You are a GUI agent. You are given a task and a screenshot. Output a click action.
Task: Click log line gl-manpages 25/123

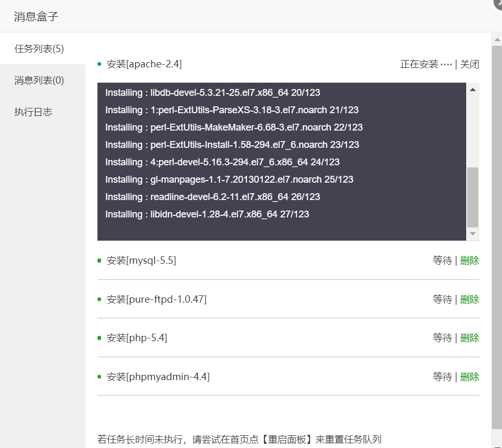(x=229, y=179)
